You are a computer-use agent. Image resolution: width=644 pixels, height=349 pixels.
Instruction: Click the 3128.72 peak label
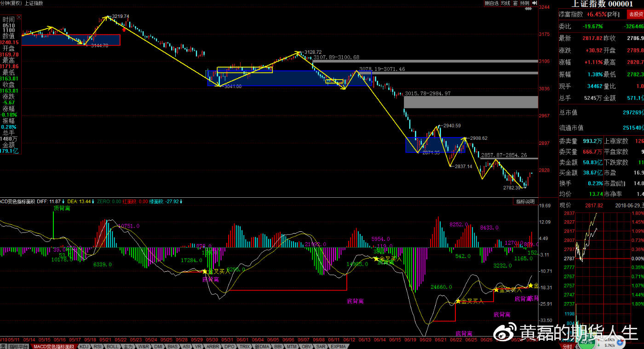(313, 52)
